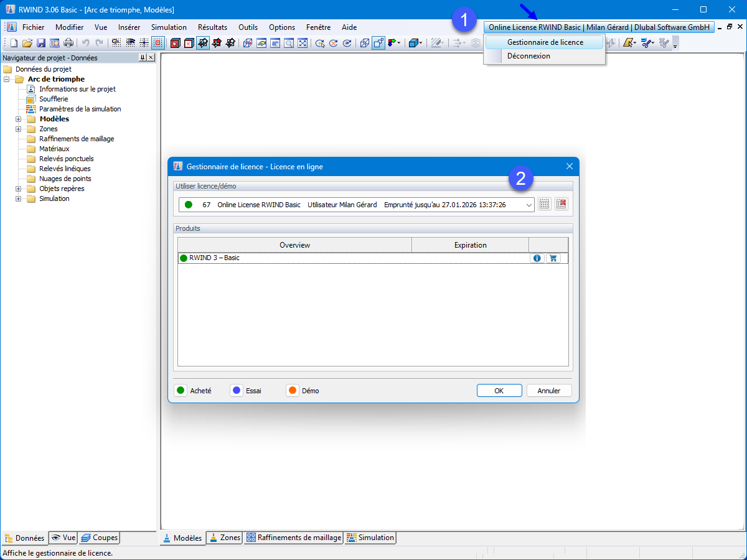747x560 pixels.
Task: Click the Overview column header
Action: pyautogui.click(x=294, y=245)
